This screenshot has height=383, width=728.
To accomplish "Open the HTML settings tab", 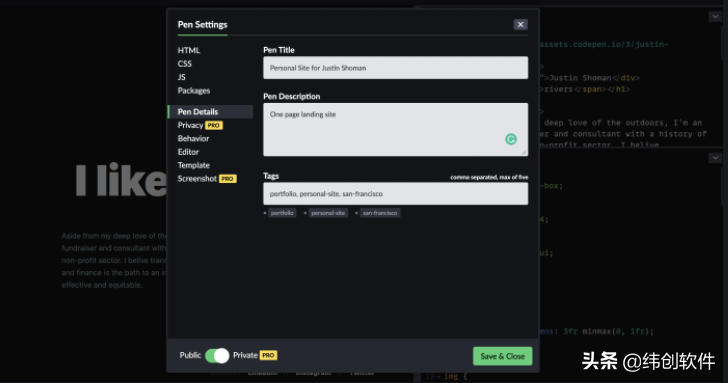I will tap(188, 51).
